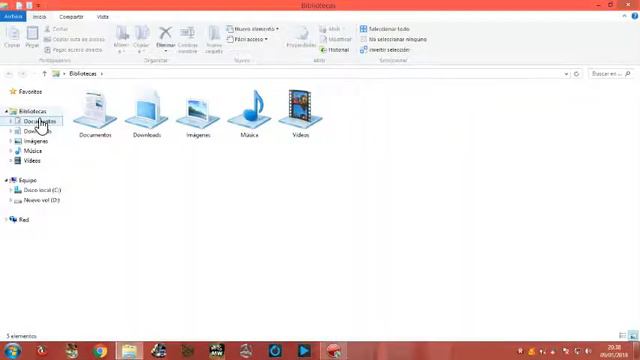Expand the Vídeos tree node arrow
The image size is (640, 360).
point(11,161)
